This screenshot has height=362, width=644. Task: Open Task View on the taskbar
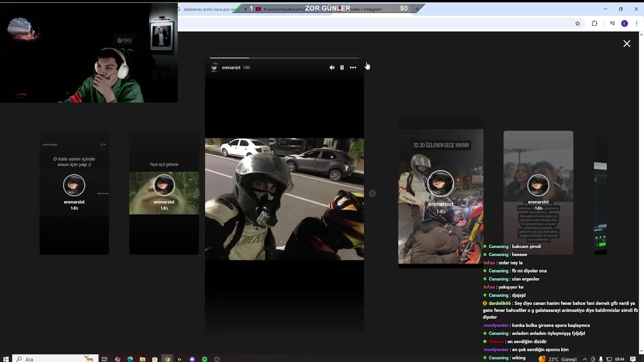point(105,359)
